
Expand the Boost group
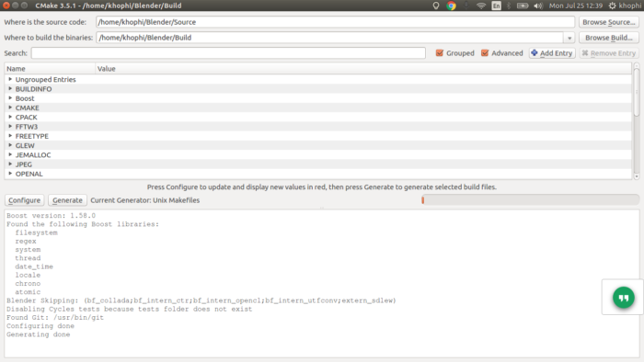pyautogui.click(x=10, y=98)
